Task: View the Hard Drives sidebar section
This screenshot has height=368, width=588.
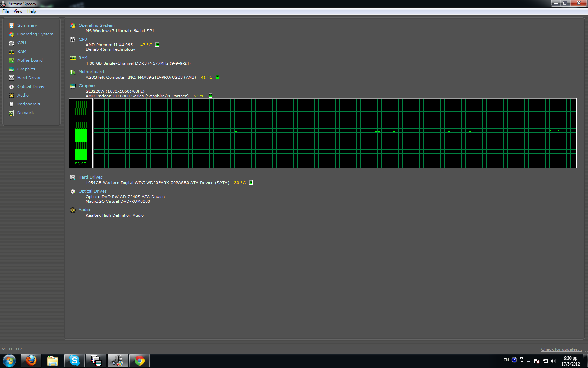Action: (x=29, y=78)
